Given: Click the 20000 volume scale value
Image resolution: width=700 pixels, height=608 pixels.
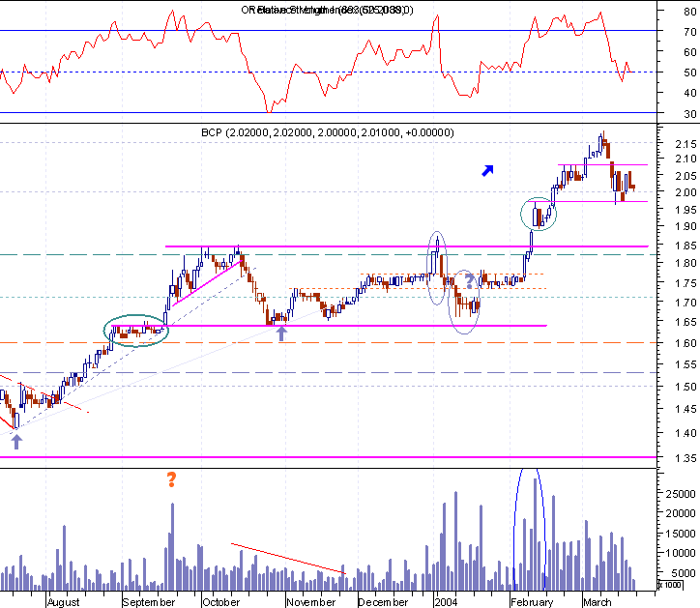Looking at the screenshot, I should pyautogui.click(x=681, y=513).
